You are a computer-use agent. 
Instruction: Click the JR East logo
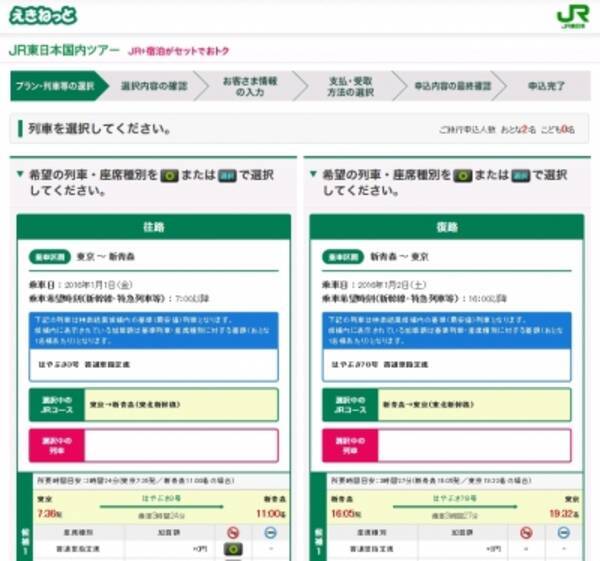click(x=572, y=17)
